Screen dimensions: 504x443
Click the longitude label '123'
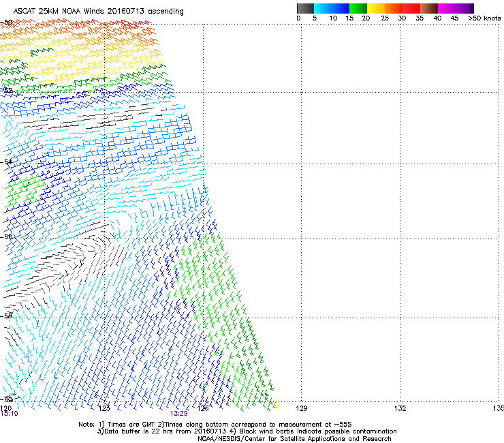[x=104, y=408]
